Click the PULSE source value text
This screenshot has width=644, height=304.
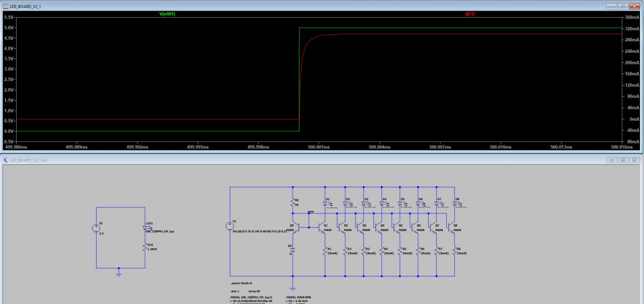point(260,231)
